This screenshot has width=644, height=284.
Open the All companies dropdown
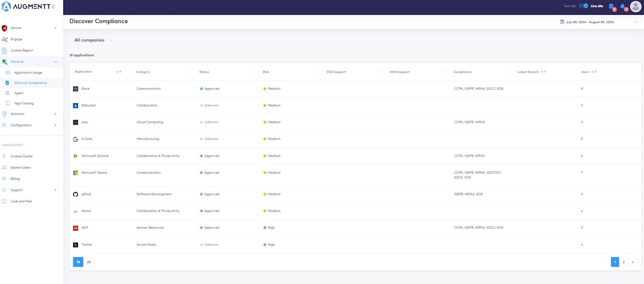point(93,40)
